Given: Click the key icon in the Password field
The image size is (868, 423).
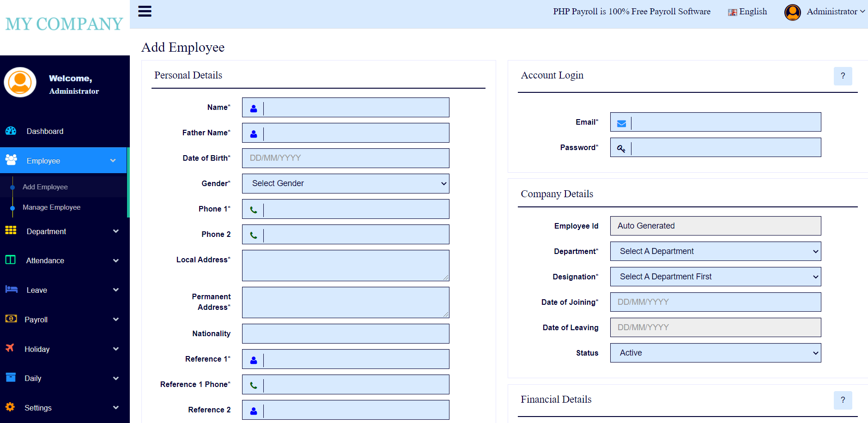Looking at the screenshot, I should (x=621, y=148).
